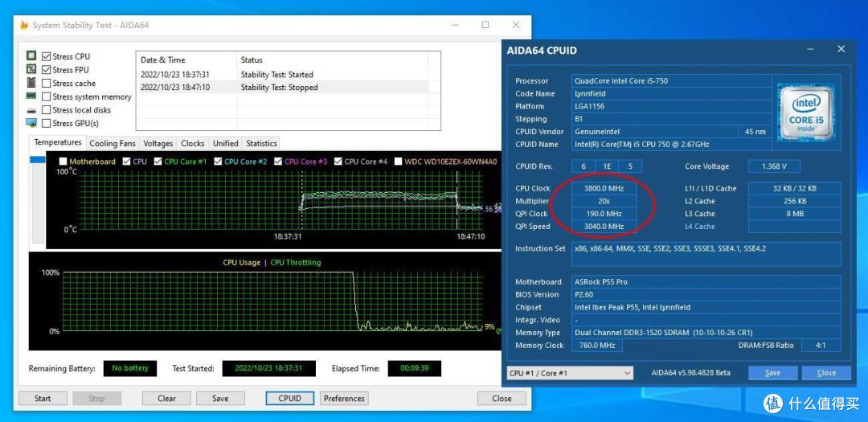Click the Clear button
The height and width of the screenshot is (422, 868).
(166, 398)
